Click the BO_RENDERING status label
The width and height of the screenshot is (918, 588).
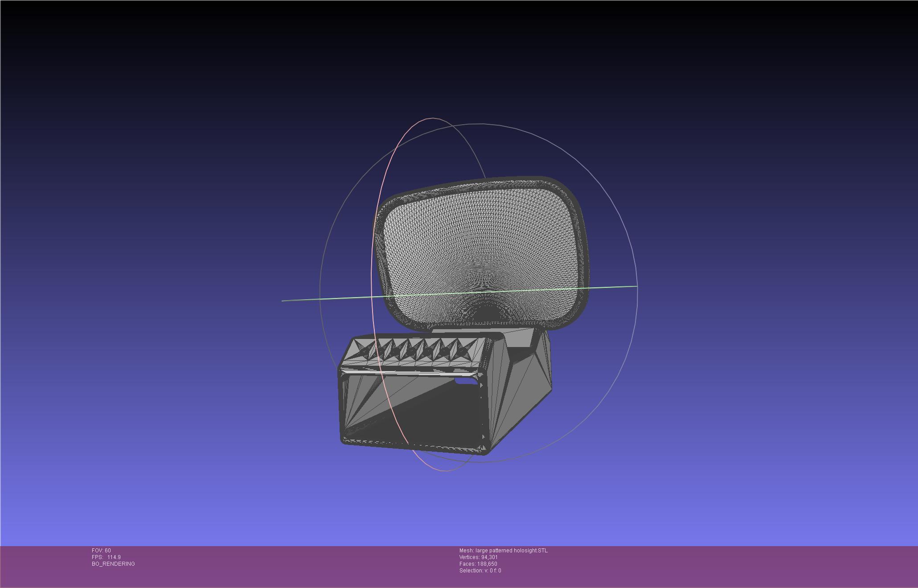click(x=113, y=564)
